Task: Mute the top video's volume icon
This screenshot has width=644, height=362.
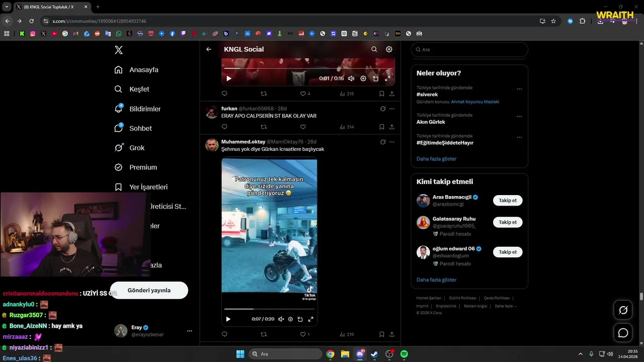Action: click(x=351, y=78)
